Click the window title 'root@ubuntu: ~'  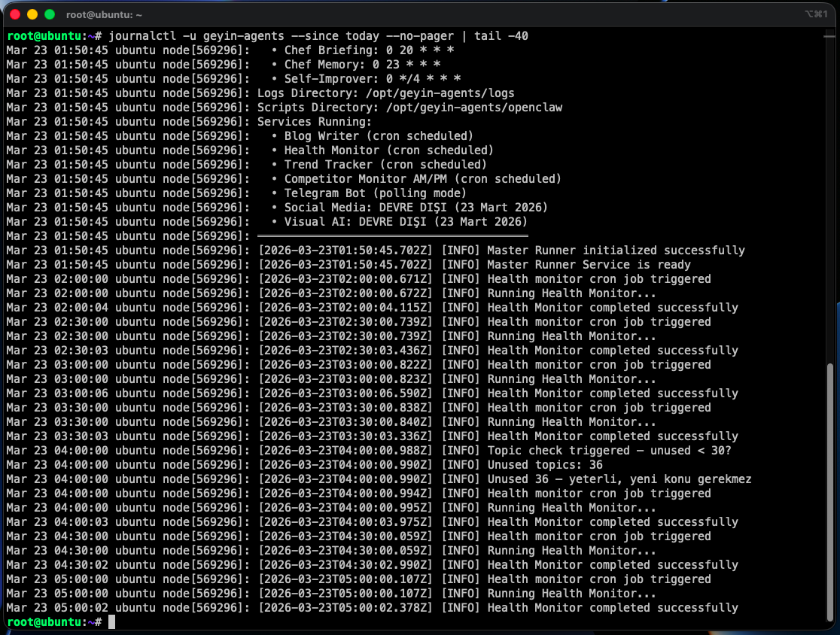coord(104,15)
